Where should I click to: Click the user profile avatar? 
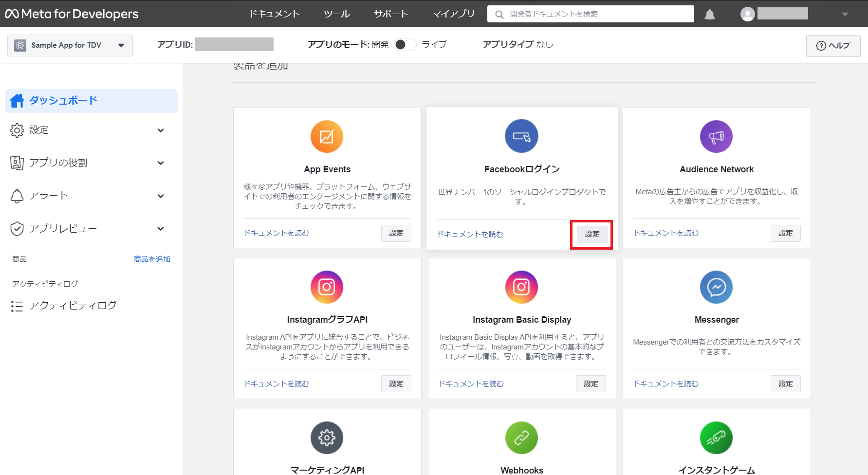(747, 14)
